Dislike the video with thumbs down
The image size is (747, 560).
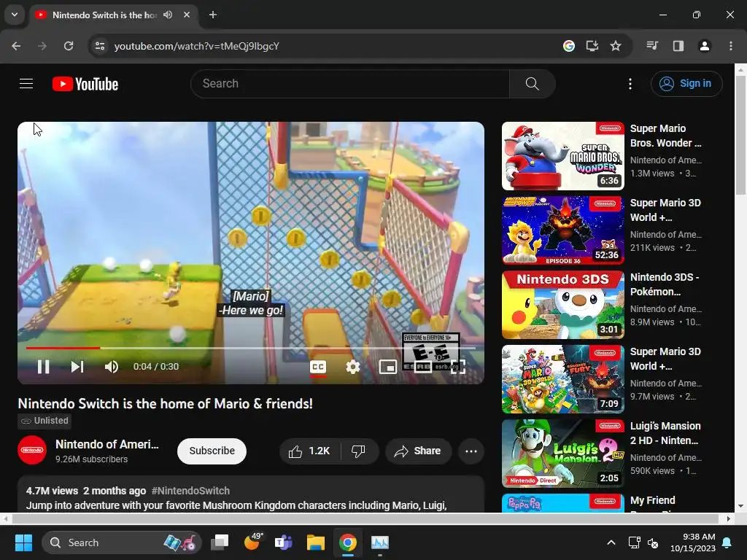pos(359,451)
